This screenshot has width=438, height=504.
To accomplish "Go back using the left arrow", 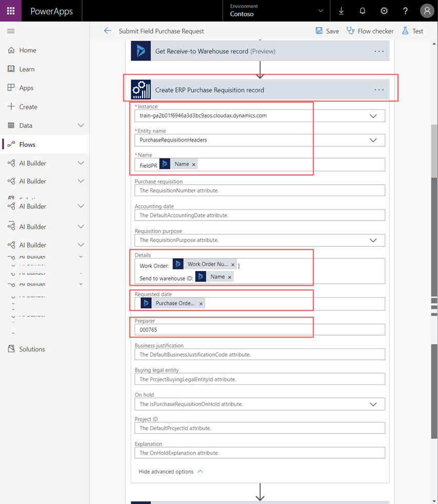I will point(108,31).
